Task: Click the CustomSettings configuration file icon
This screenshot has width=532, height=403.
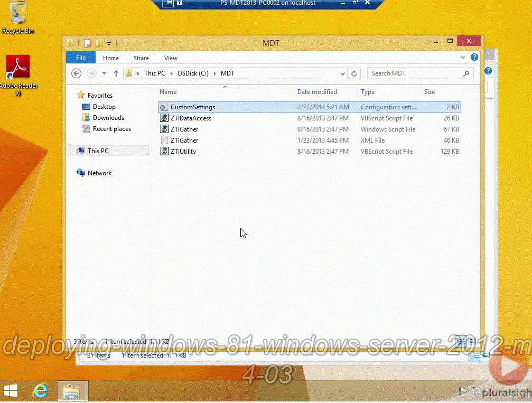Action: [x=164, y=107]
